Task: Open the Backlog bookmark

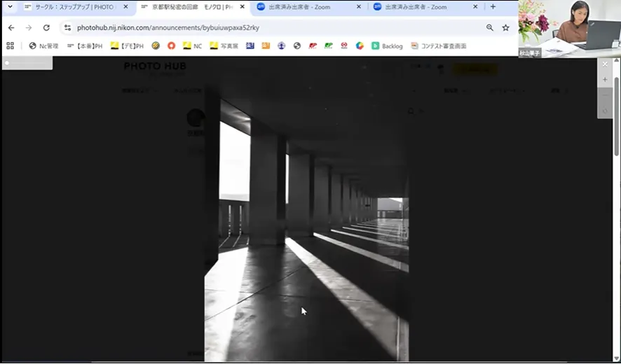Action: 387,45
